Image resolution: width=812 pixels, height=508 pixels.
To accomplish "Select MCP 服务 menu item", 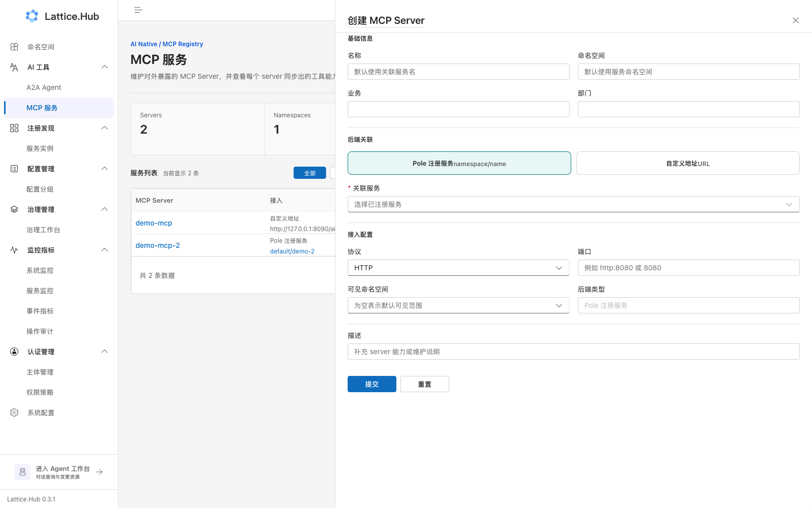I will click(x=59, y=108).
